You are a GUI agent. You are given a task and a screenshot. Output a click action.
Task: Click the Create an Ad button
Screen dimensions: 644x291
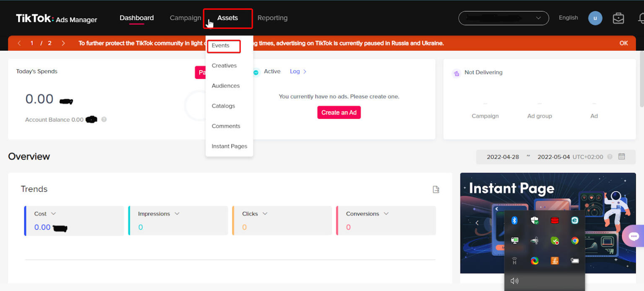[x=339, y=113]
